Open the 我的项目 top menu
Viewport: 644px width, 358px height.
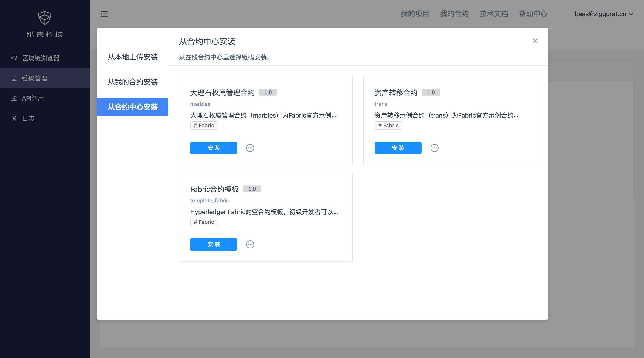pos(415,14)
